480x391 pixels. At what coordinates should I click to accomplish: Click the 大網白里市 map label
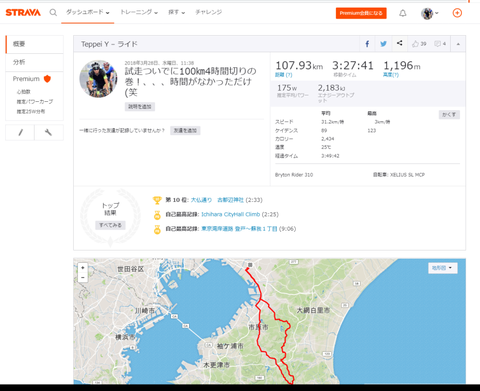coord(313,310)
